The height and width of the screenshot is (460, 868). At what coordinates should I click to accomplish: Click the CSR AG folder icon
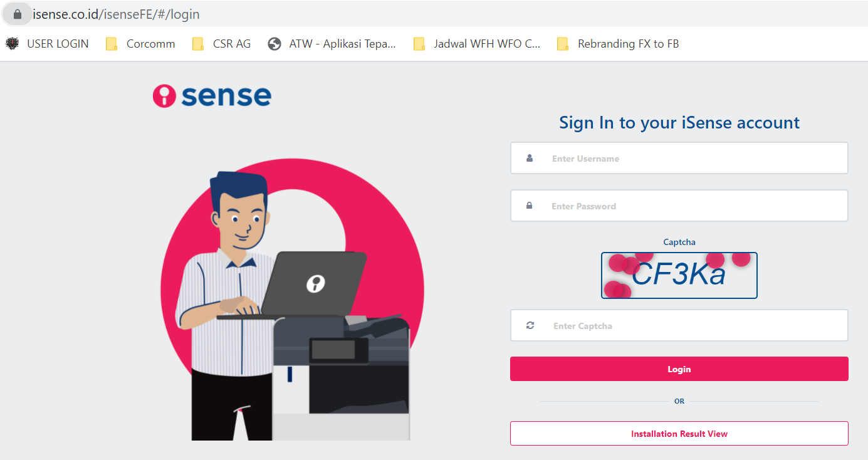click(x=198, y=44)
